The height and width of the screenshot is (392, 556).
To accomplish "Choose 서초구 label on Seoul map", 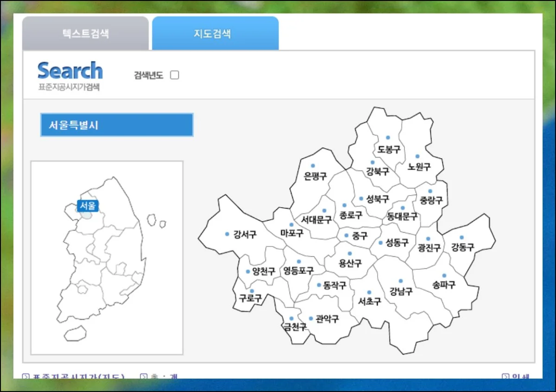I will 369,302.
